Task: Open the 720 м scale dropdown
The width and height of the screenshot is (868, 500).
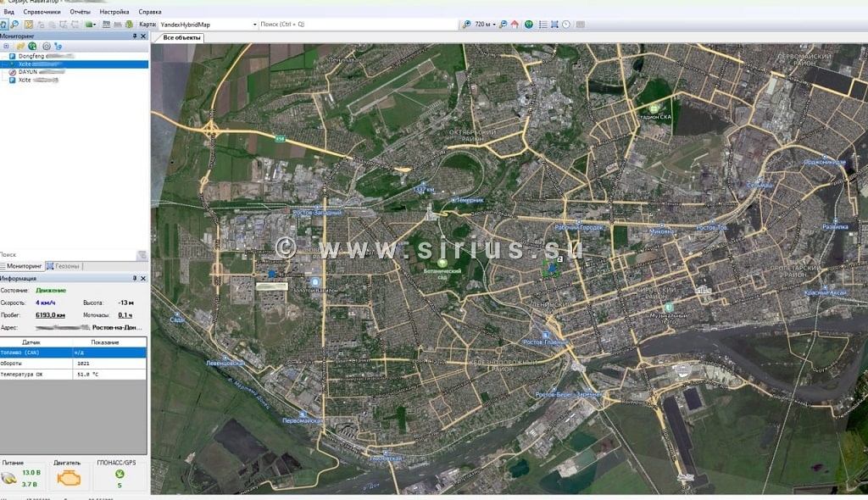Action: 492,25
